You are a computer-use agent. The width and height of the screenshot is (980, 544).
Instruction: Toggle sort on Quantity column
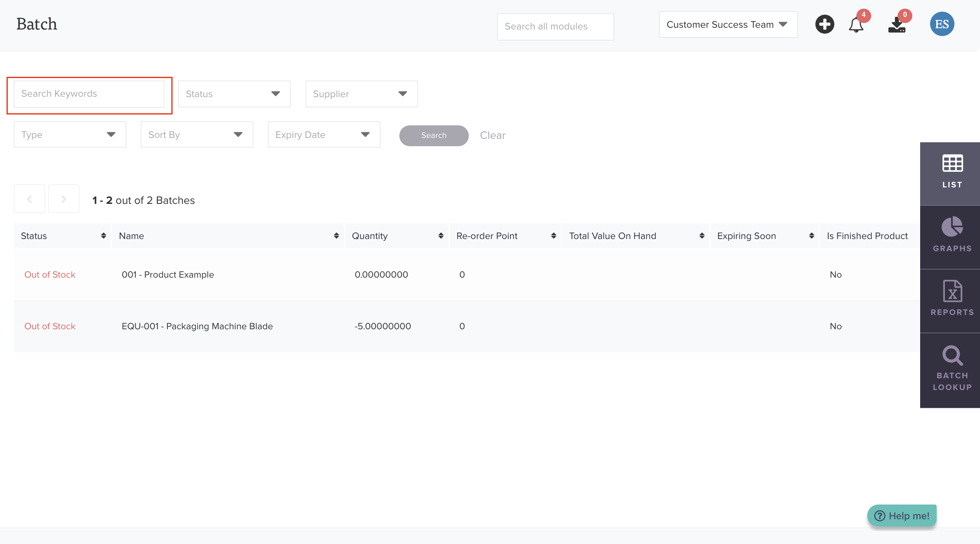[441, 236]
